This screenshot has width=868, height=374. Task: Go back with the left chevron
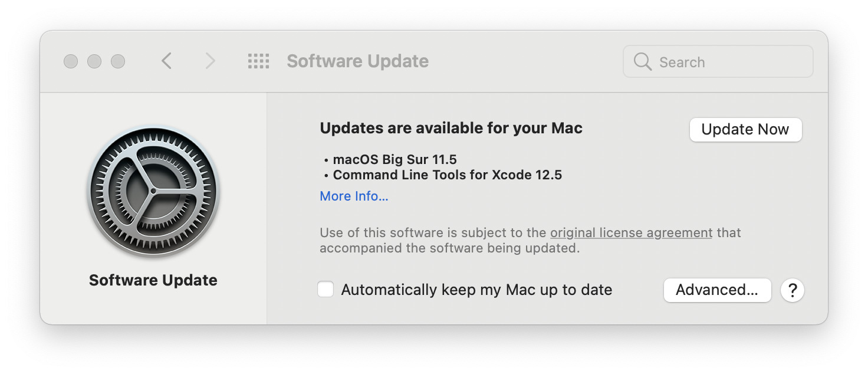(x=167, y=61)
